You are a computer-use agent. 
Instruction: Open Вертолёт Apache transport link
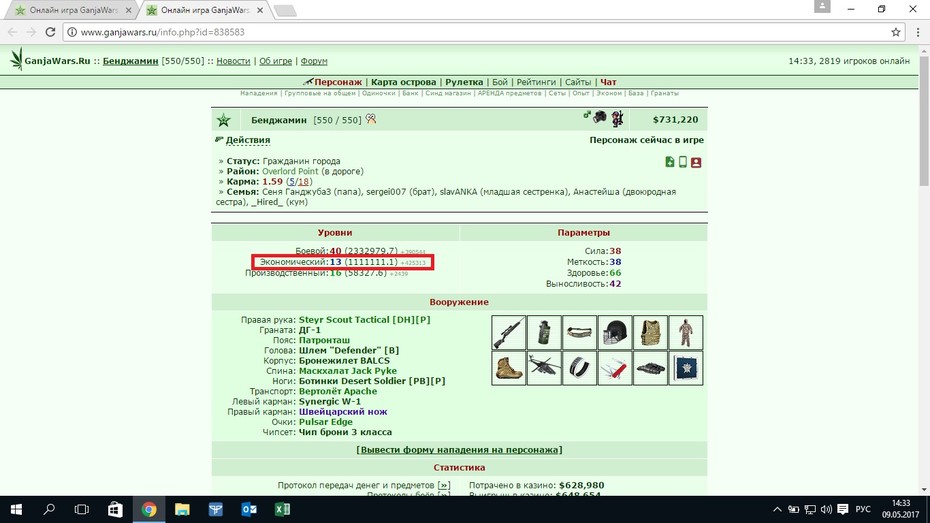pyautogui.click(x=337, y=391)
